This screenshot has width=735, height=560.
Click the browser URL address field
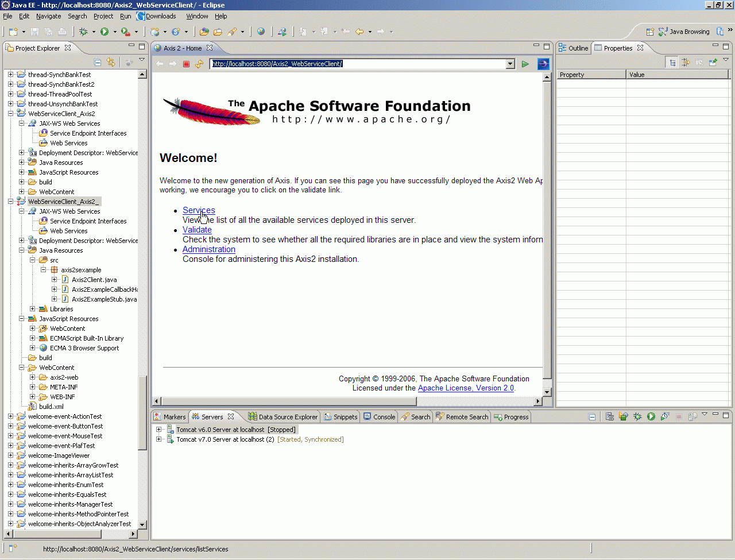(358, 64)
